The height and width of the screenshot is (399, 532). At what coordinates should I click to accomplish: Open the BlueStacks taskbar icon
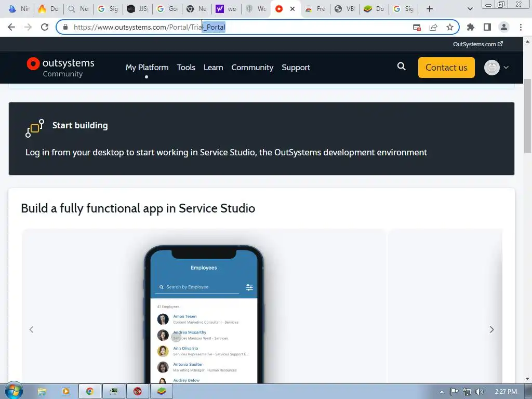pos(162,392)
